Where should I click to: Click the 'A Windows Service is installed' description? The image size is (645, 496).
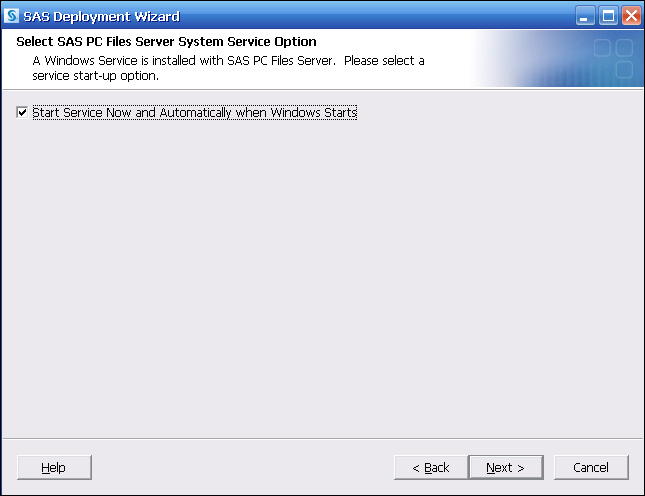[x=228, y=60]
